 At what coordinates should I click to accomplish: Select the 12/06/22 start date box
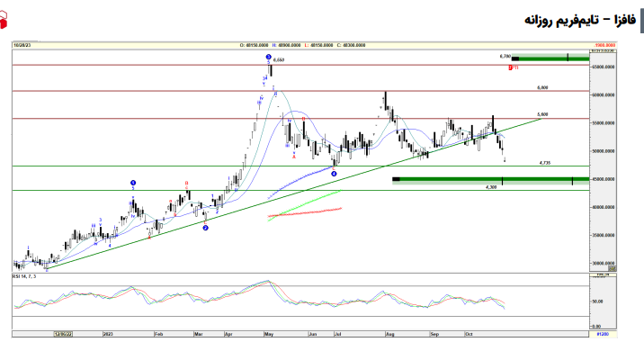click(62, 333)
